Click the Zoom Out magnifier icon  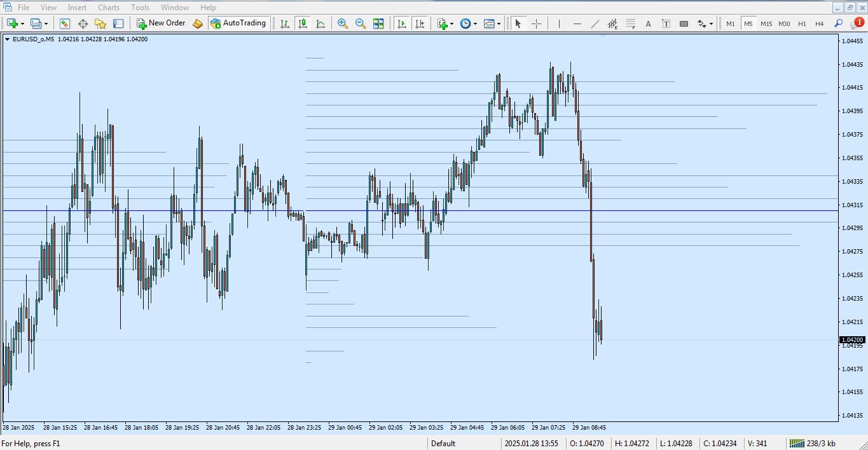tap(361, 24)
